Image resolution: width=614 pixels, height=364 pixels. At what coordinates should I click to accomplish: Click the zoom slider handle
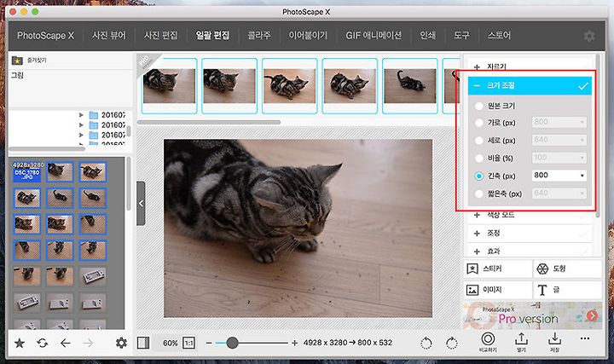(232, 343)
